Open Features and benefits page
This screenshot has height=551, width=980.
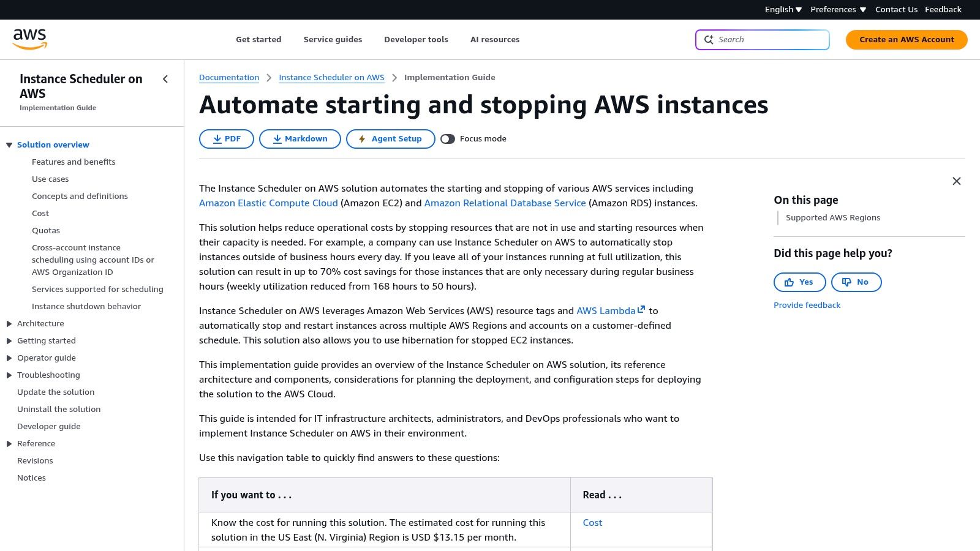click(73, 162)
